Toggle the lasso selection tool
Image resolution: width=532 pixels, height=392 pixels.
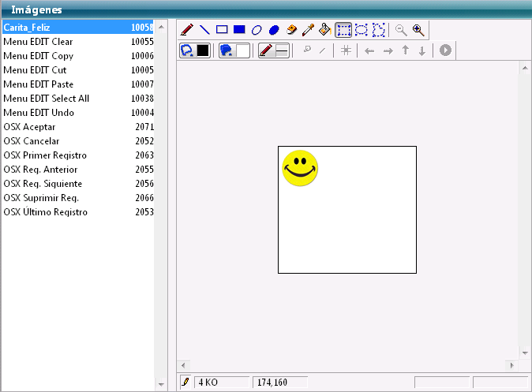pyautogui.click(x=378, y=30)
